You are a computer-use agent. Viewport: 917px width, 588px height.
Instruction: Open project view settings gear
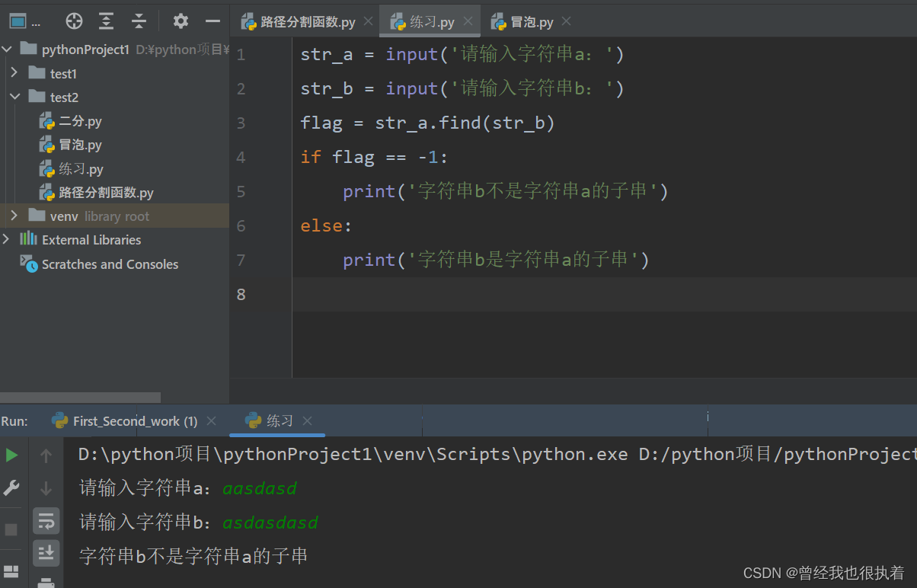click(181, 21)
